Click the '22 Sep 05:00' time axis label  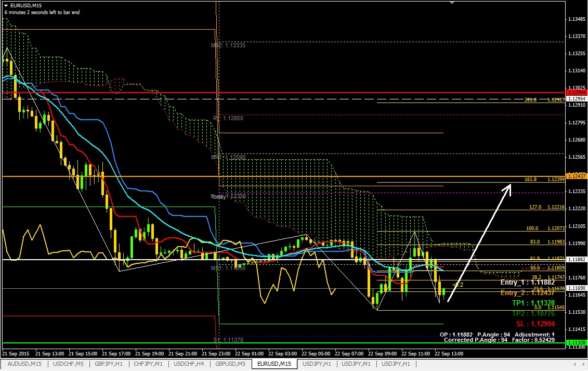pos(316,354)
